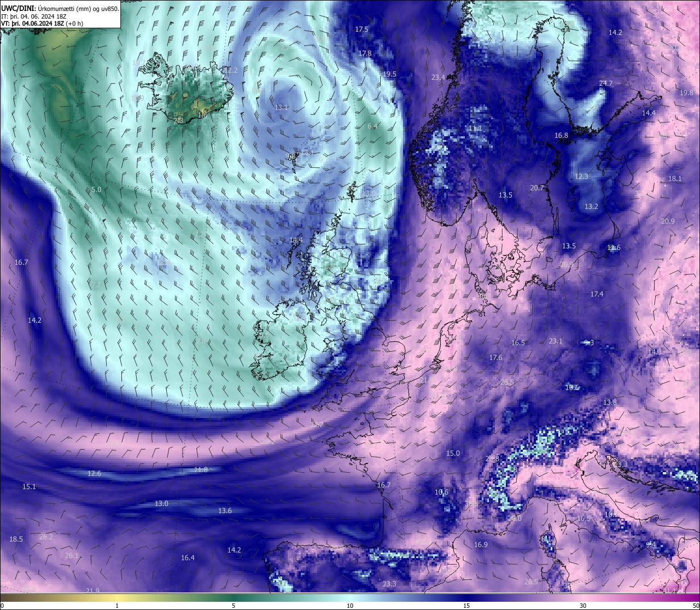Click the 13.6 value label
700x610 pixels.
pos(225,511)
